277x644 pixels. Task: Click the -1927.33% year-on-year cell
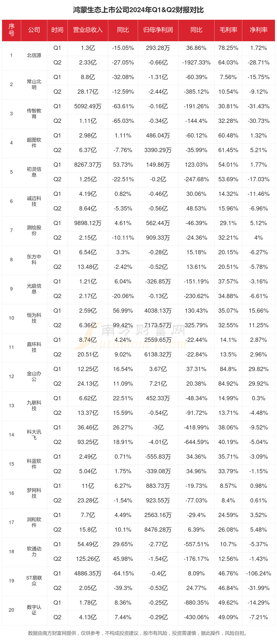click(x=196, y=62)
